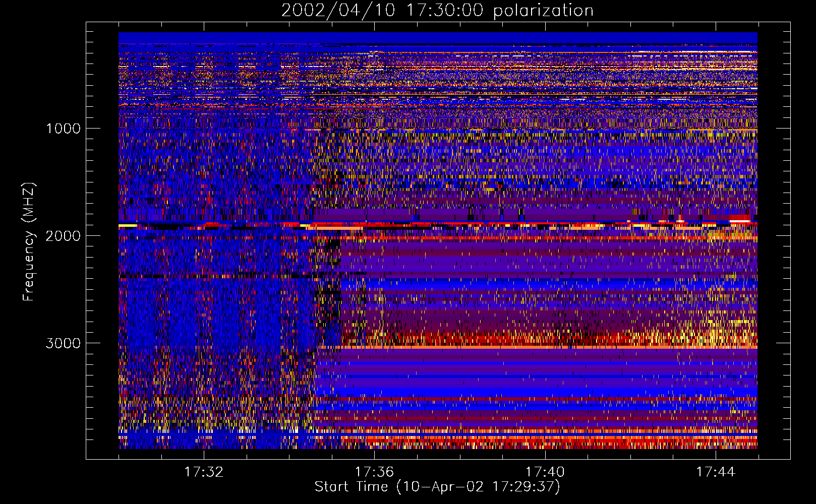816x504 pixels.
Task: Select the 3000 frequency axis label
Action: (63, 343)
